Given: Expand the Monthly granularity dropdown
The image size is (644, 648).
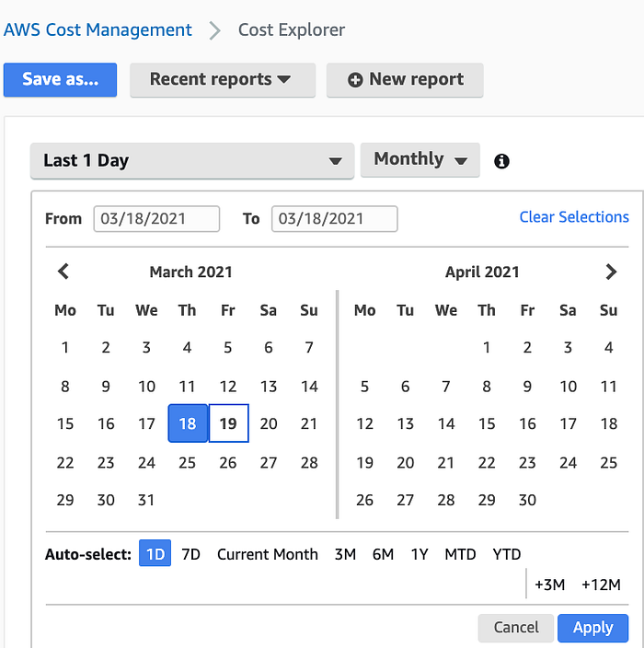Looking at the screenshot, I should 420,159.
